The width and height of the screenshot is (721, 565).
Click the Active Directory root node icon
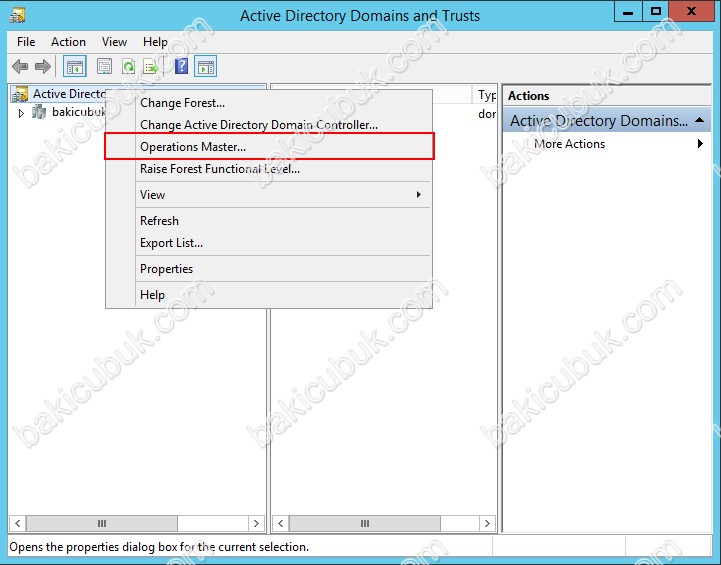[x=19, y=94]
